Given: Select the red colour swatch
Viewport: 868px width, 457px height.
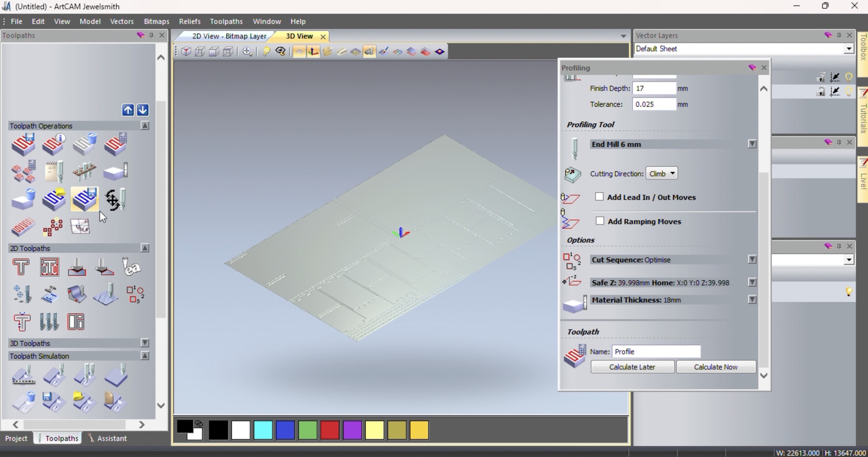Looking at the screenshot, I should [x=329, y=430].
